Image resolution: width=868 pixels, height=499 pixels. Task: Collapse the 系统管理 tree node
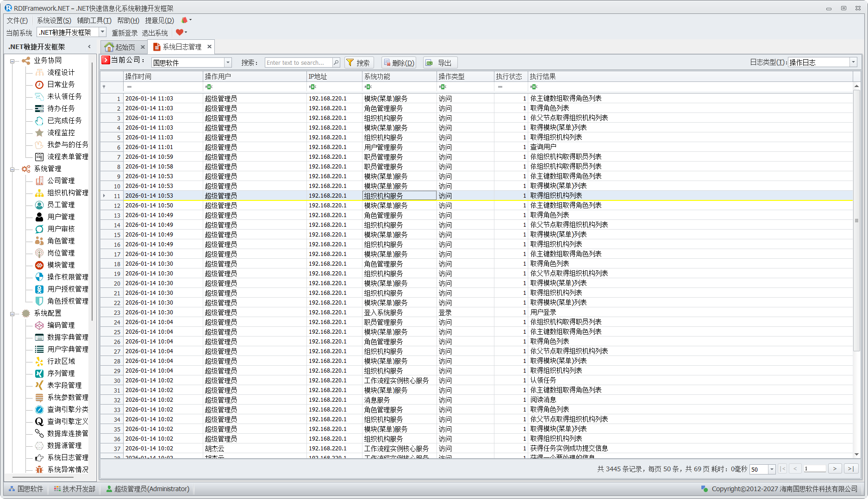click(x=12, y=169)
